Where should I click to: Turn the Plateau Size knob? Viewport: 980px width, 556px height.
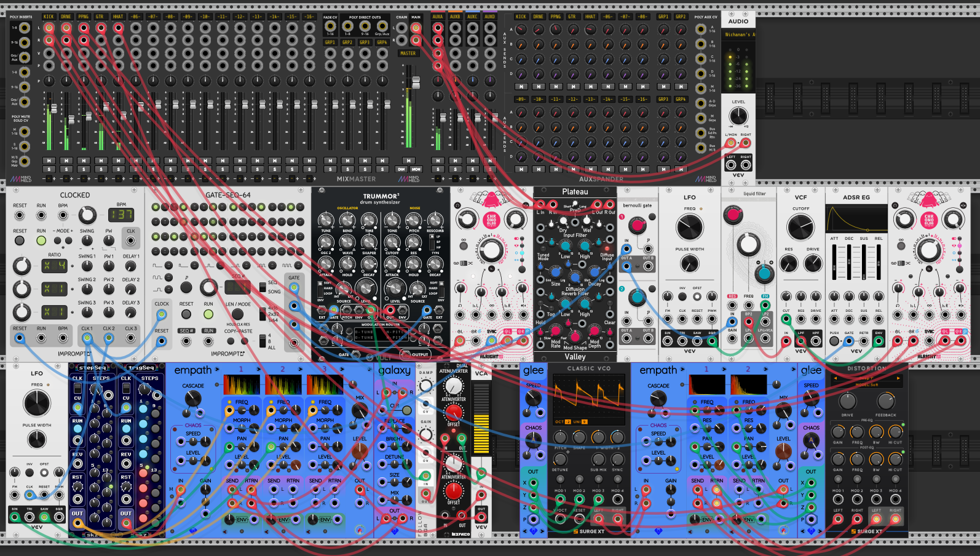[x=556, y=272]
